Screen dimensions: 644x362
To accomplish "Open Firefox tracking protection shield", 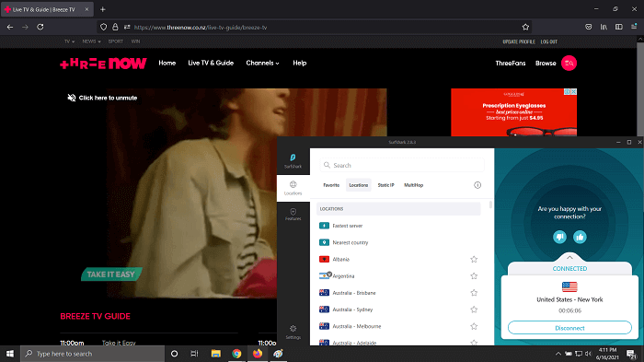I will click(x=103, y=27).
